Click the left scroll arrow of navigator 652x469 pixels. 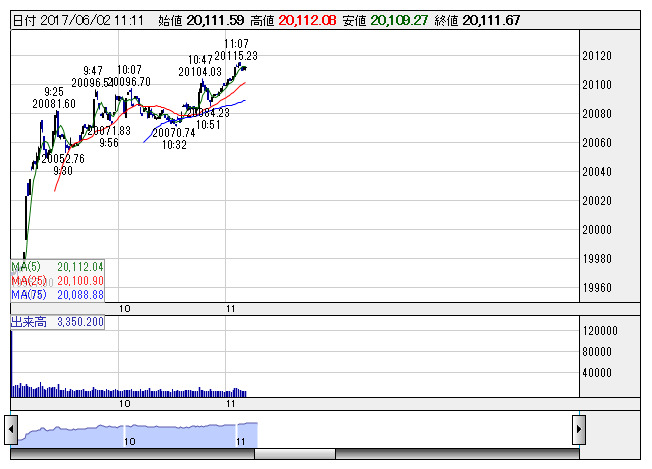point(11,428)
